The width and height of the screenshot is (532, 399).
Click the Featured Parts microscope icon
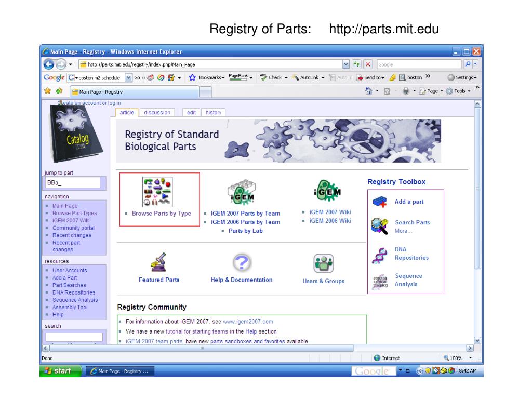tap(158, 262)
